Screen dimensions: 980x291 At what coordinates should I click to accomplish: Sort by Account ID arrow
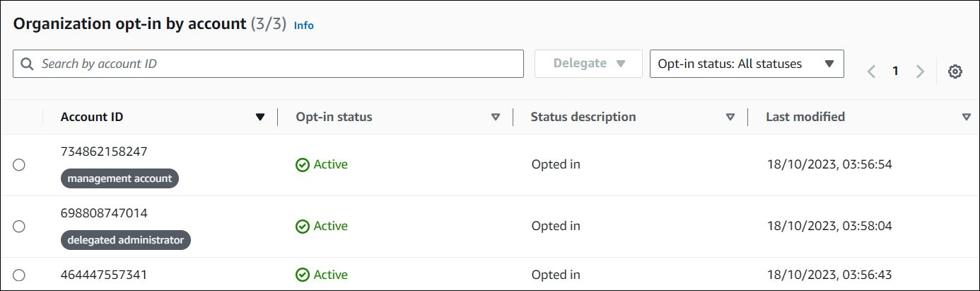point(260,118)
